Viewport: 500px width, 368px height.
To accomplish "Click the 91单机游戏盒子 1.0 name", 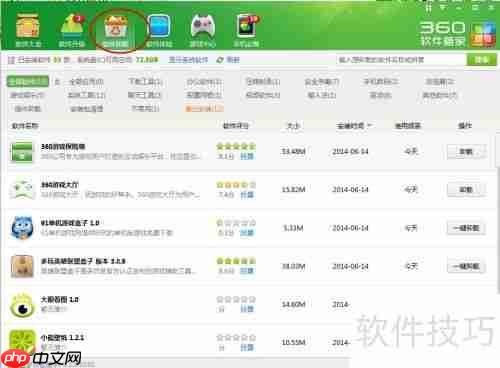I will pos(70,223).
